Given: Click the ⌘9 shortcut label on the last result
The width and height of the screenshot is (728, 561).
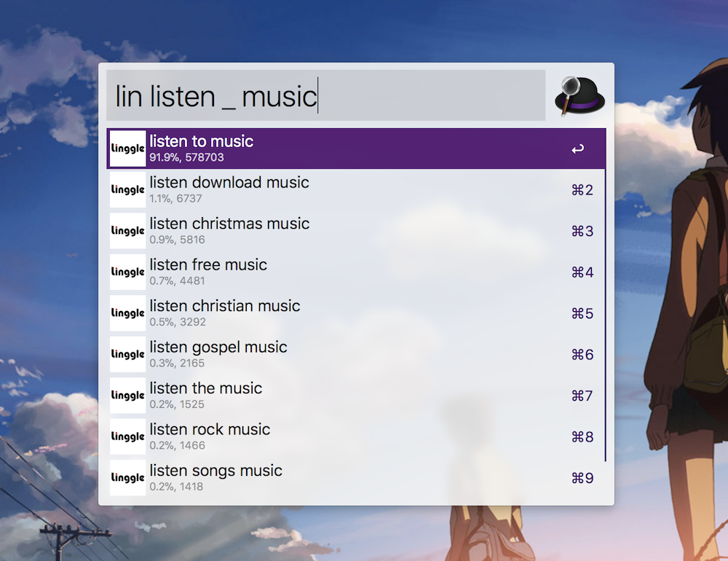Looking at the screenshot, I should pos(582,478).
